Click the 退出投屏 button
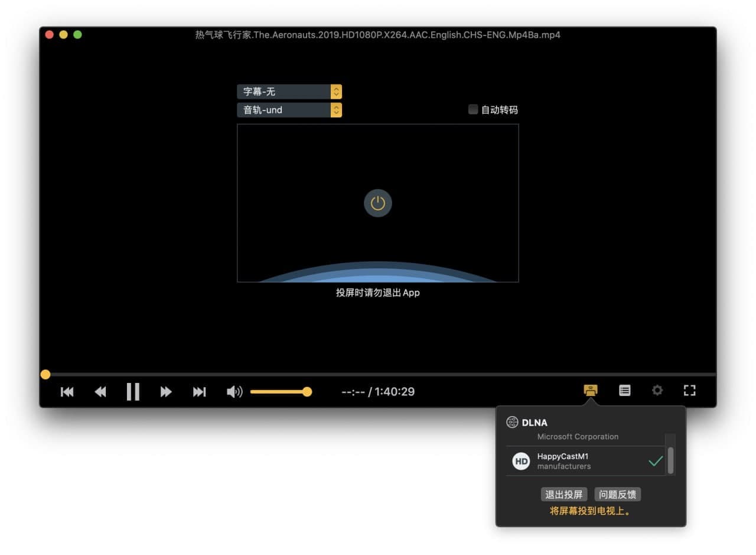Image resolution: width=756 pixels, height=555 pixels. 564,495
